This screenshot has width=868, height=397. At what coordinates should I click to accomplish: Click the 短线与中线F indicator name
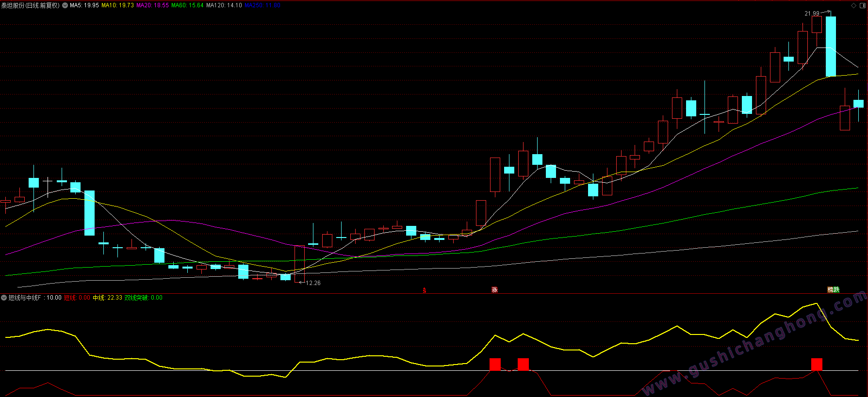(x=25, y=298)
